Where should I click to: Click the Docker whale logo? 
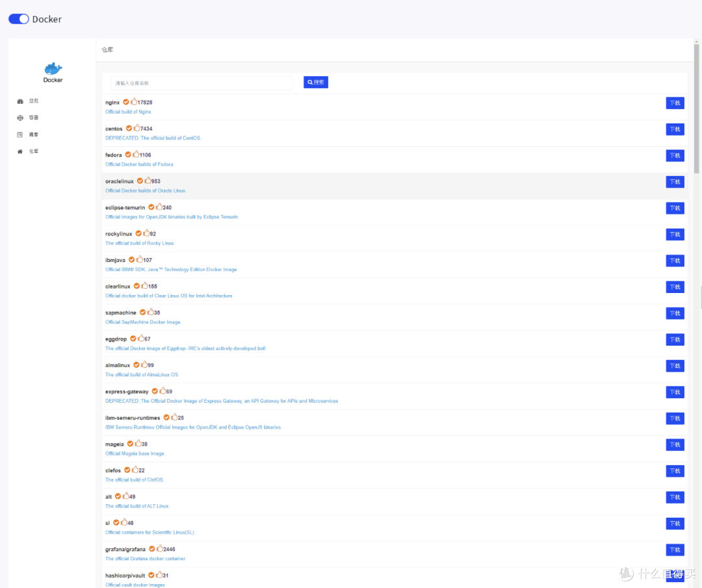click(x=53, y=68)
